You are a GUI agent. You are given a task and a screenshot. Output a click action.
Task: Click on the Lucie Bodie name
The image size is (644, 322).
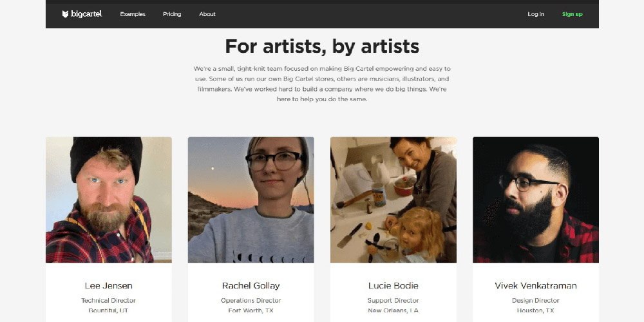393,285
